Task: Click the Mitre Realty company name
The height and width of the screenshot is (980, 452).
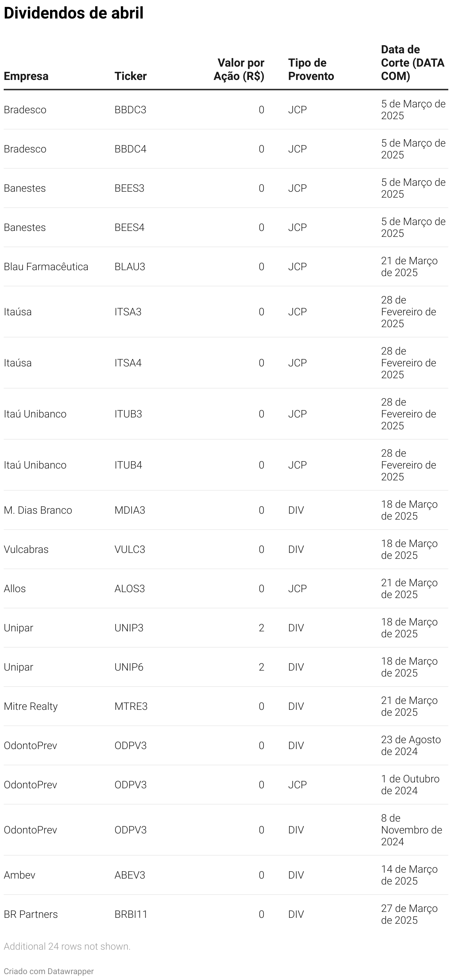Action: click(x=30, y=706)
